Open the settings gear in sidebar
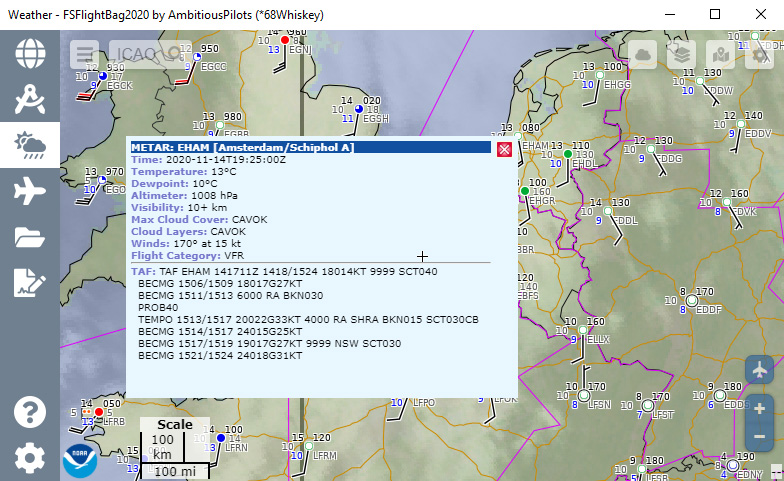This screenshot has height=481, width=784. point(30,458)
